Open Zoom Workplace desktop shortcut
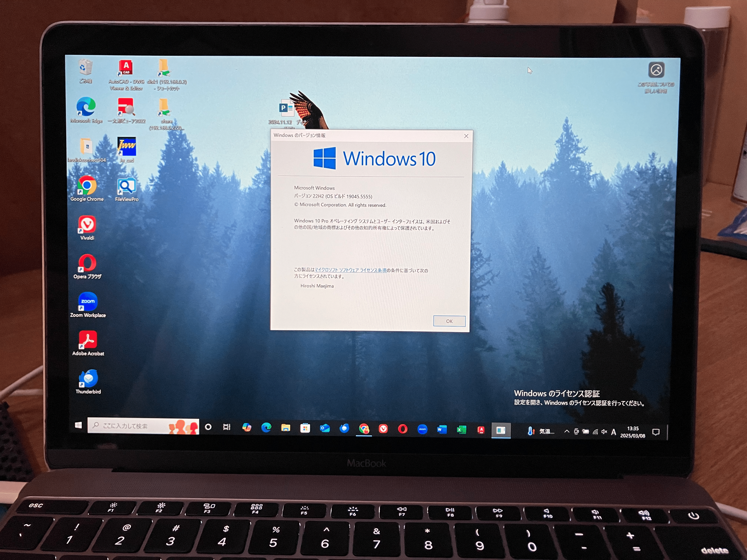 (88, 305)
